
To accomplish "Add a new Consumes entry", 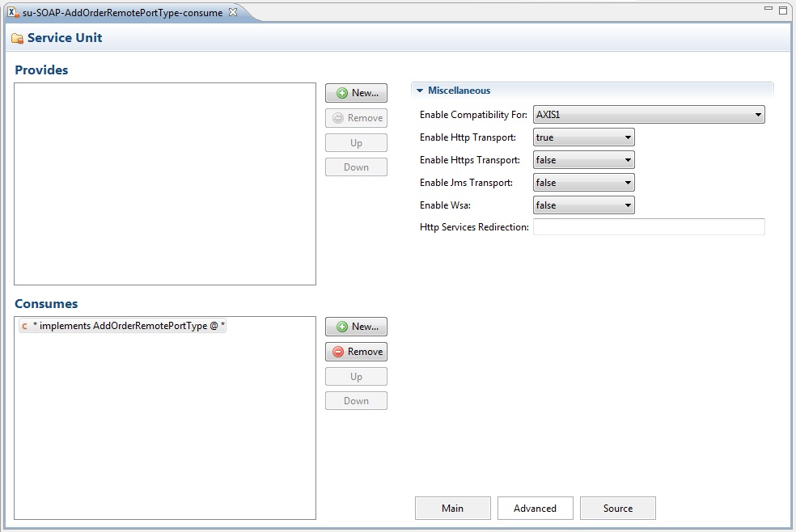I will click(x=356, y=327).
